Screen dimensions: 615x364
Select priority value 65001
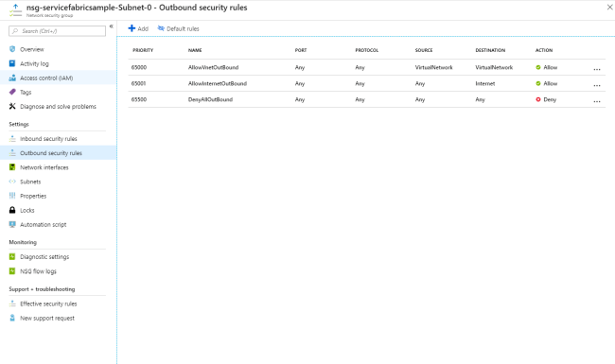point(138,83)
